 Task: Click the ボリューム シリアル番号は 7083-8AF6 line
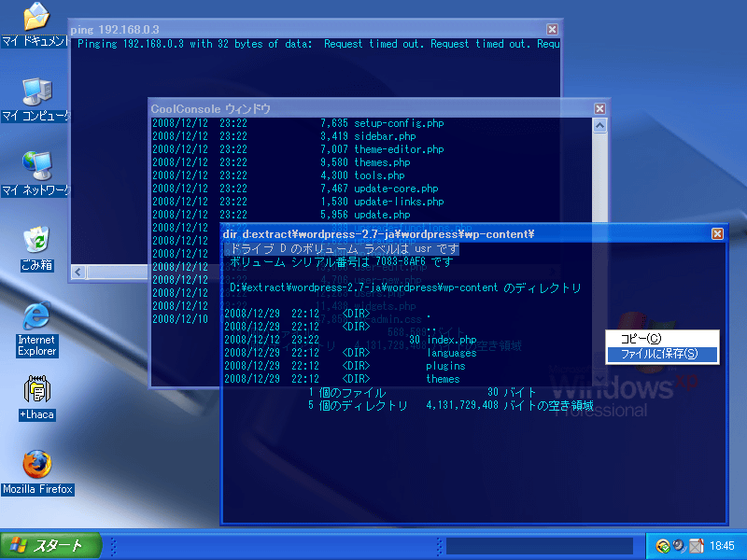(x=341, y=262)
